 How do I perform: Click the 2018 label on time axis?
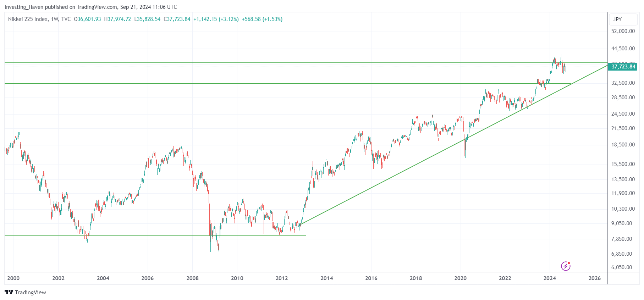tap(416, 278)
